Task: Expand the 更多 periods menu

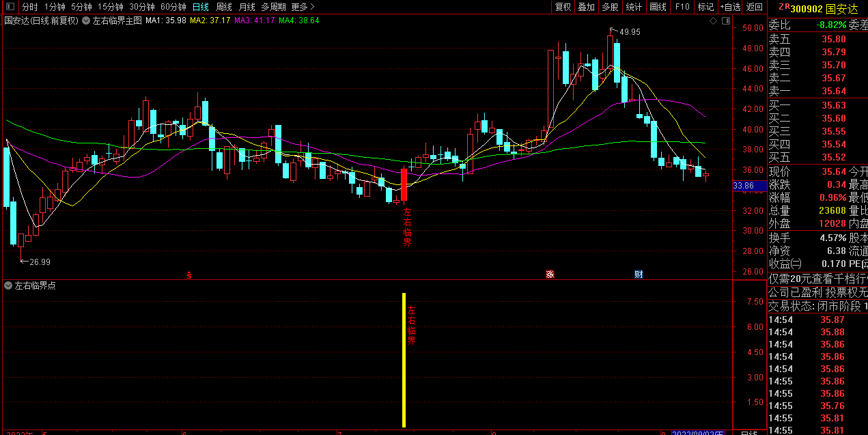Action: coord(302,7)
